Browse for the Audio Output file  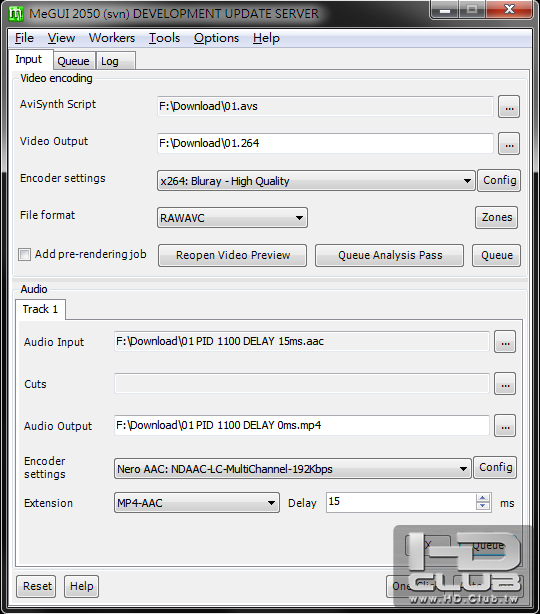click(x=505, y=426)
